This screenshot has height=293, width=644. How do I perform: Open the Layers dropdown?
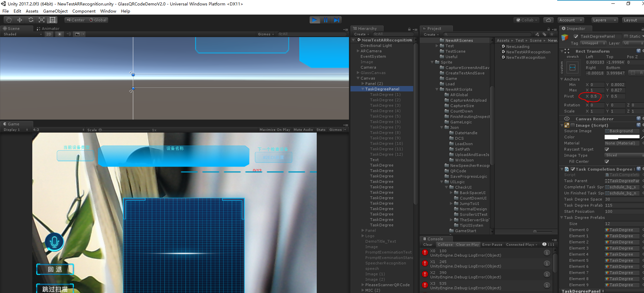(604, 20)
